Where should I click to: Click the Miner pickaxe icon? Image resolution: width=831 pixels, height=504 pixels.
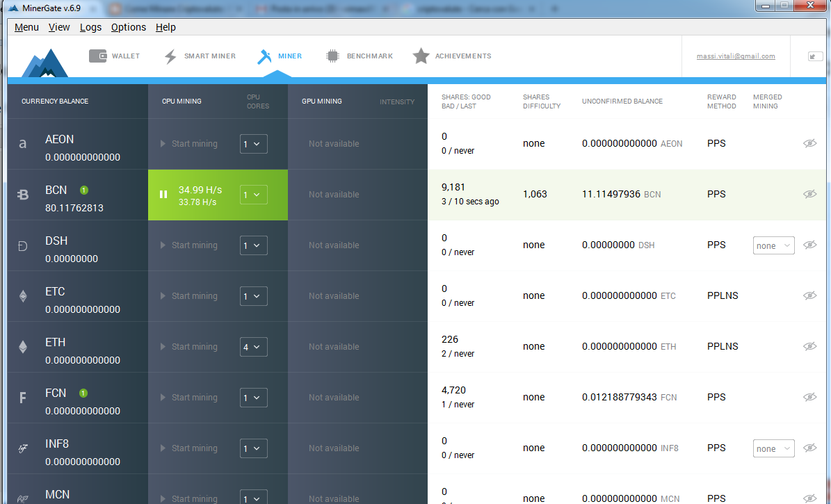click(264, 56)
